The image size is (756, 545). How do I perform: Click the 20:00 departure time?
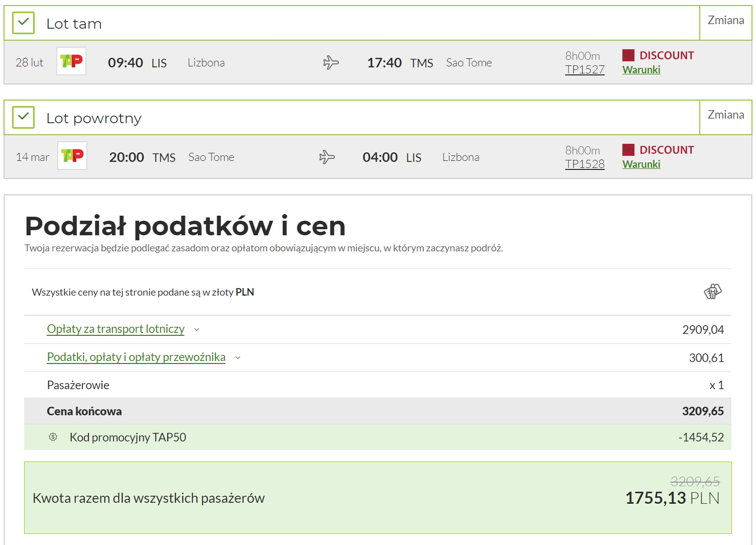[127, 157]
